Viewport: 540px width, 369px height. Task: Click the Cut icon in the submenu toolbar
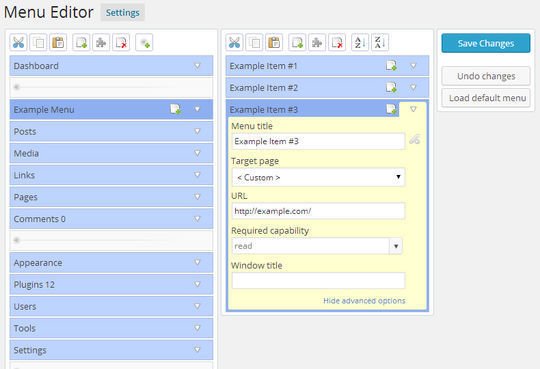click(234, 43)
